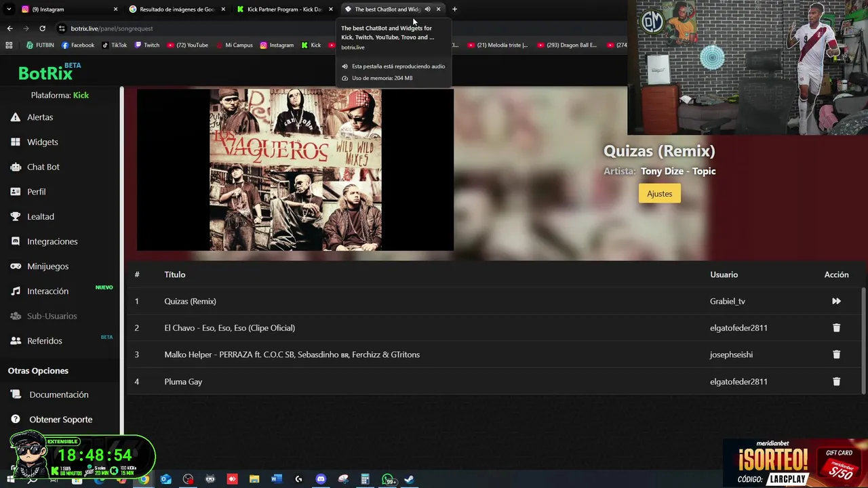Open the browser apps grid bookmark icon
This screenshot has height=488, width=868.
pyautogui.click(x=9, y=45)
